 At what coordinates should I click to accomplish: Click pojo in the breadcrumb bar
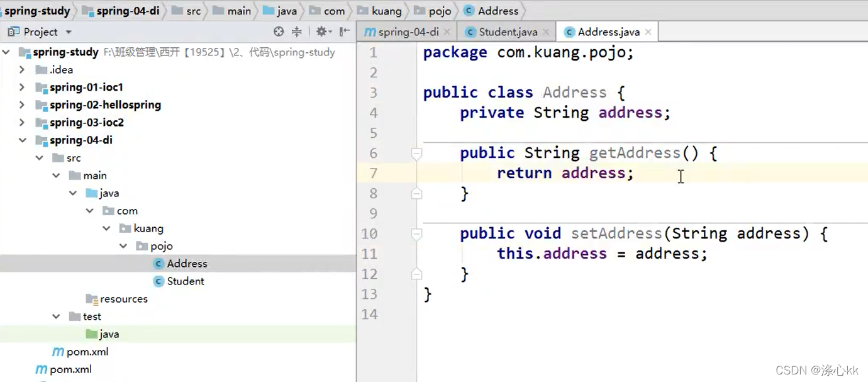tap(432, 11)
